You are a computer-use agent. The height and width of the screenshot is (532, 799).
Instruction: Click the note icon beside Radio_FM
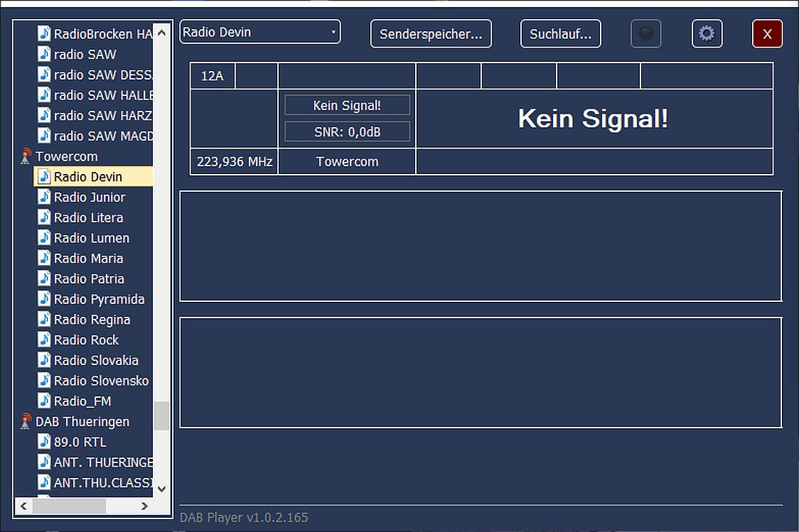pyautogui.click(x=44, y=401)
